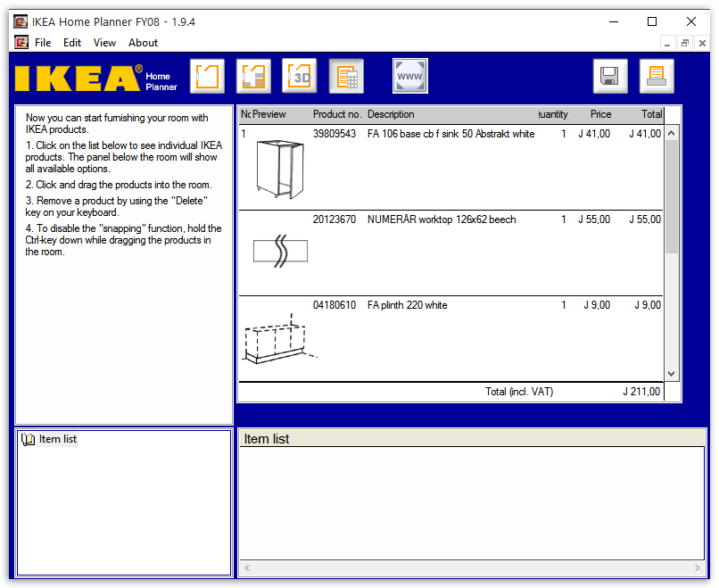Click the Description column header
The image size is (719, 588).
coord(391,114)
